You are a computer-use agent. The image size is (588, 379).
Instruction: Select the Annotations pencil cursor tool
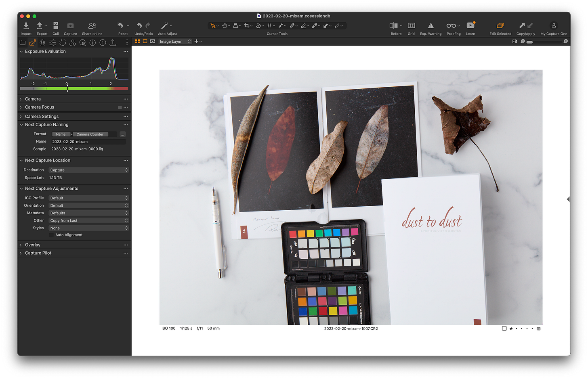tap(337, 25)
